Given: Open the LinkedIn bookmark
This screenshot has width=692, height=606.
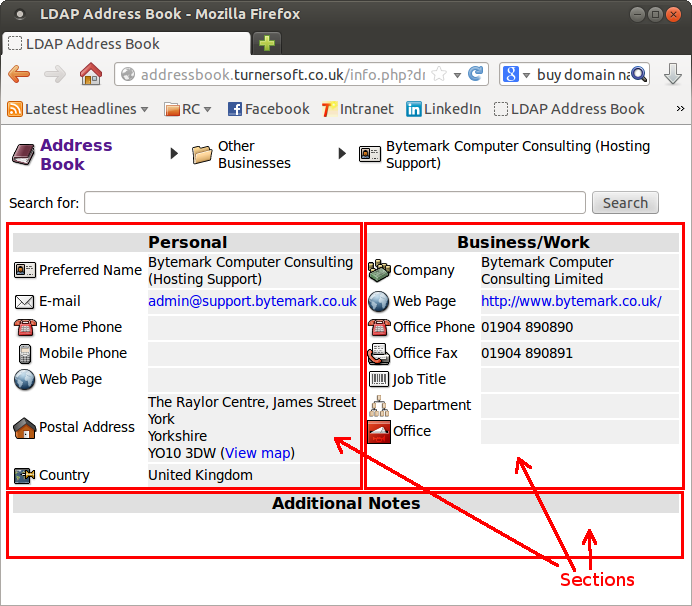Looking at the screenshot, I should pos(443,109).
